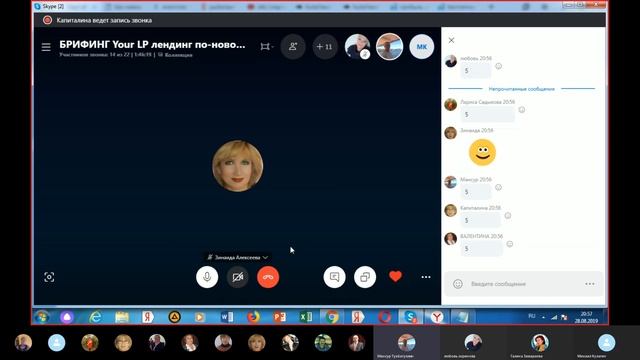React to Капиталина's message

click(508, 216)
